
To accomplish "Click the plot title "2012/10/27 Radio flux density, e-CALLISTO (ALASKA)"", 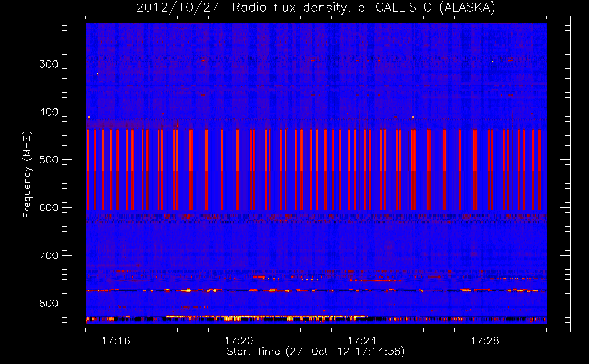I will (x=316, y=7).
